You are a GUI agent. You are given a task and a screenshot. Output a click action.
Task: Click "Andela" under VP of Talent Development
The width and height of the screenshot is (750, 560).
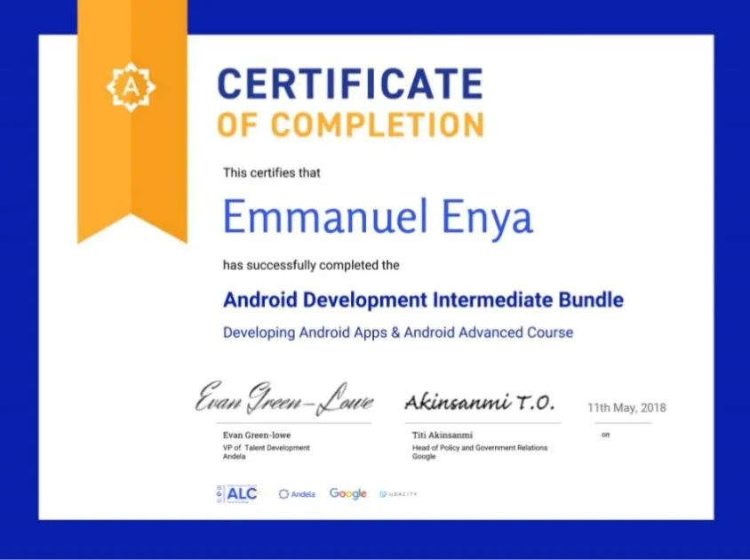[235, 457]
